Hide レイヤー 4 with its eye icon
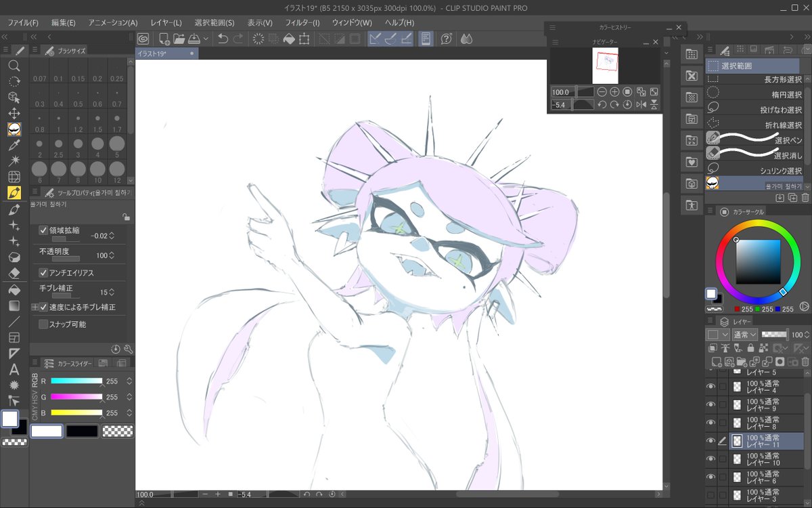The width and height of the screenshot is (812, 508). (x=710, y=386)
